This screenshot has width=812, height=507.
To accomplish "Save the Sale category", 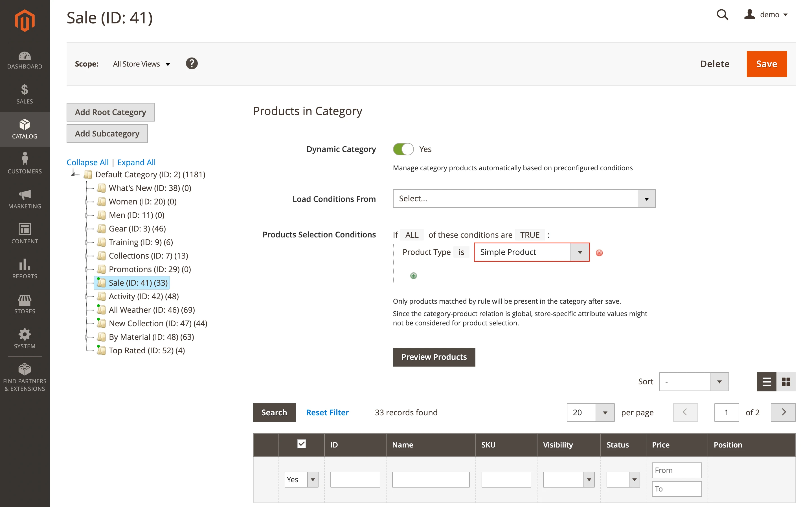I will pyautogui.click(x=766, y=64).
